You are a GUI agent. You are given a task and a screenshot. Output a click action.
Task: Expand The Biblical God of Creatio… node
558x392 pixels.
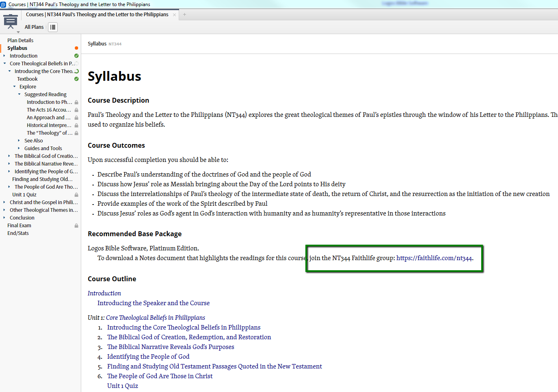tap(9, 156)
